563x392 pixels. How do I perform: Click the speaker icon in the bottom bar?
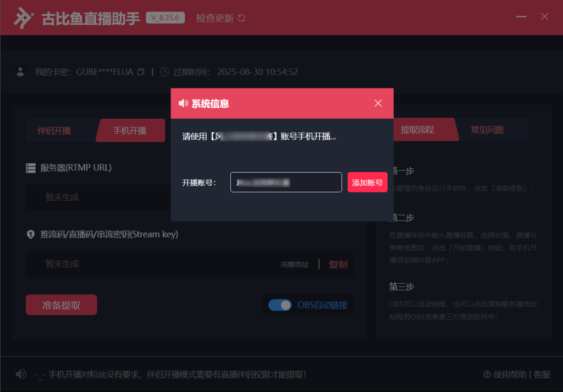[21, 374]
